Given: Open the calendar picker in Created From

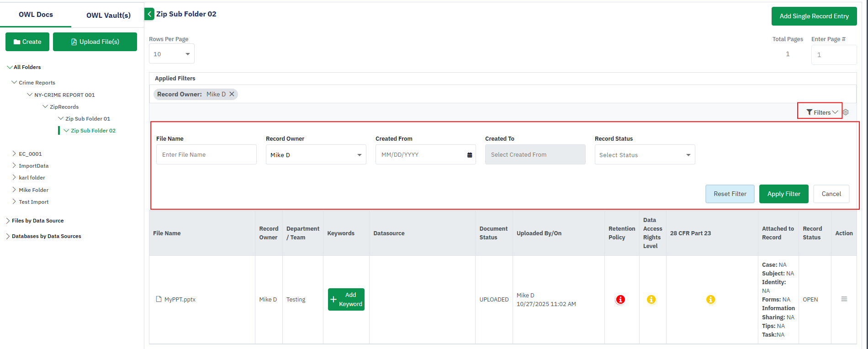Looking at the screenshot, I should 470,155.
